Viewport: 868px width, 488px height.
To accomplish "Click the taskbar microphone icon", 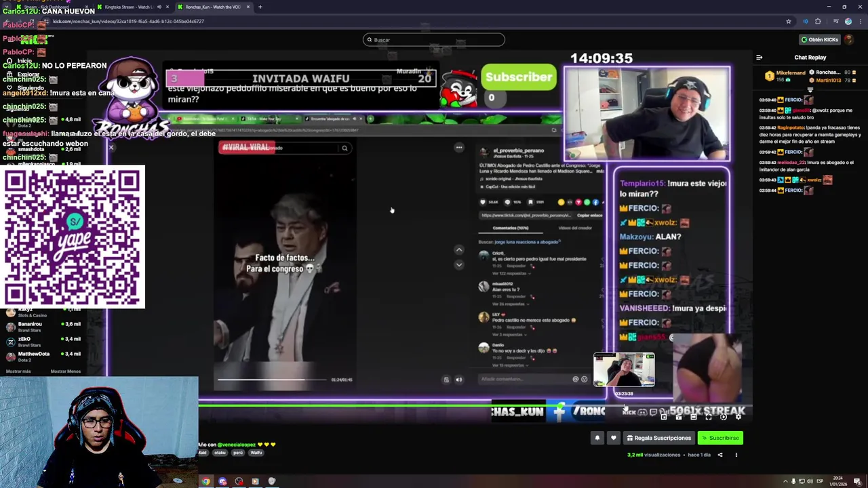I will pos(793,481).
